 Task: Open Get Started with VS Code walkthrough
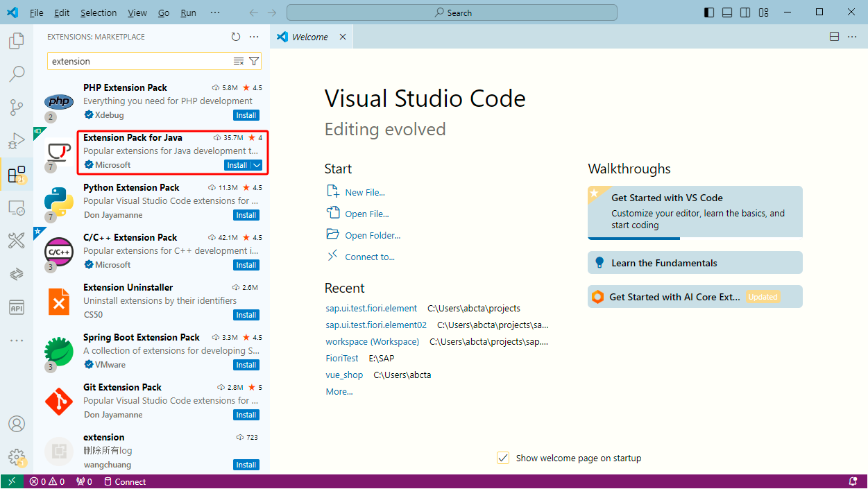(695, 212)
